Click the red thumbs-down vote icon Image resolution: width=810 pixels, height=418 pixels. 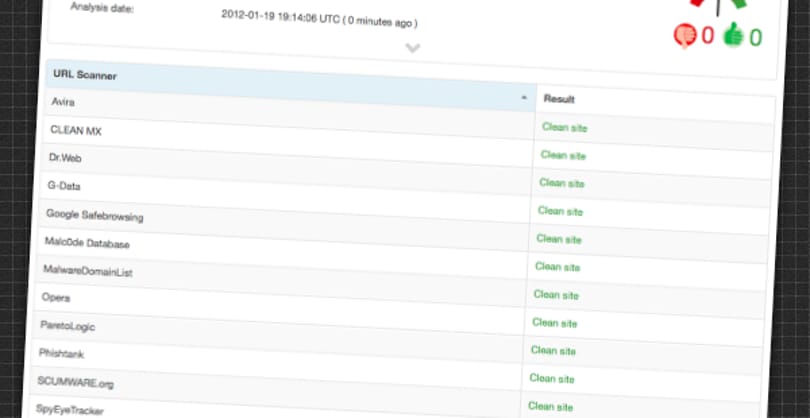[686, 35]
